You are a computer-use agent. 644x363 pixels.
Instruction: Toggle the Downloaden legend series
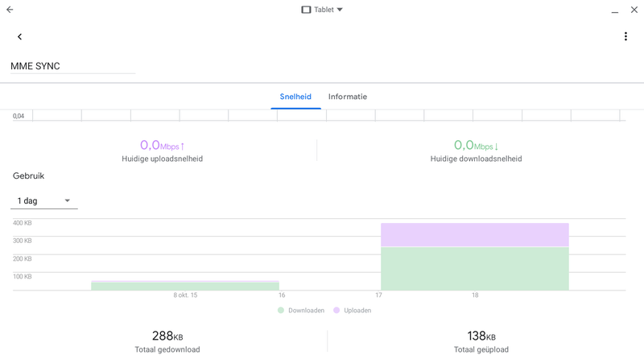click(x=302, y=310)
